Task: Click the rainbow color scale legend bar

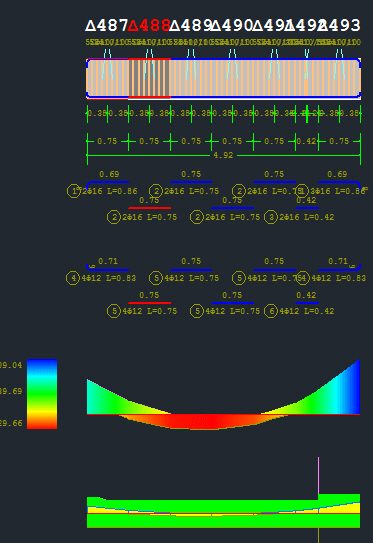Action: (x=42, y=394)
